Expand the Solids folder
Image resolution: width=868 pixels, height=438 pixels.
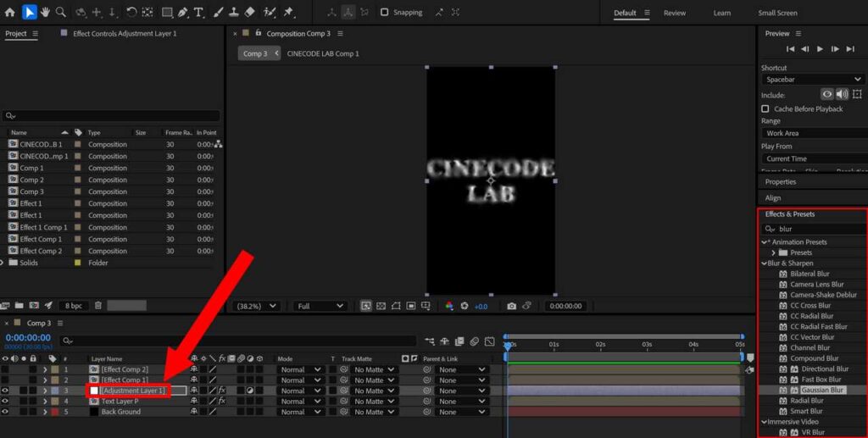pyautogui.click(x=3, y=263)
